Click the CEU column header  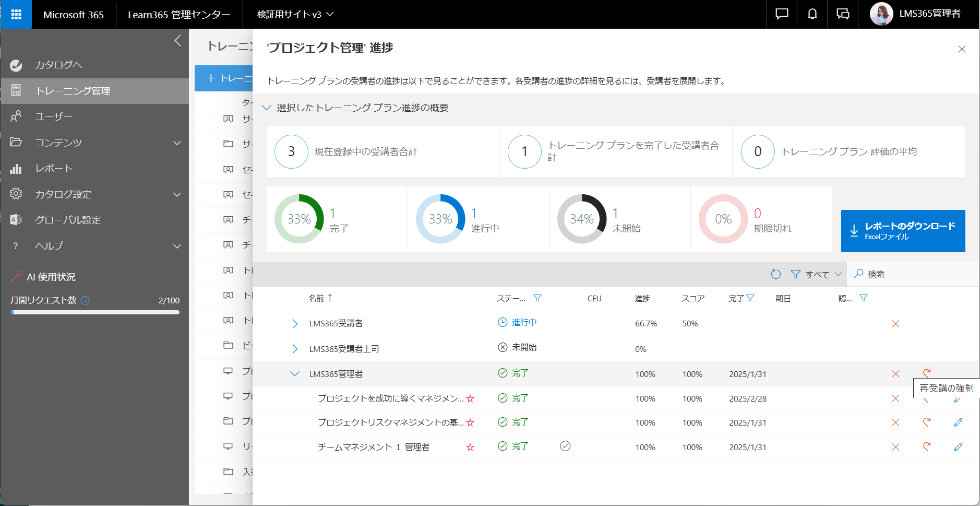[x=594, y=298]
